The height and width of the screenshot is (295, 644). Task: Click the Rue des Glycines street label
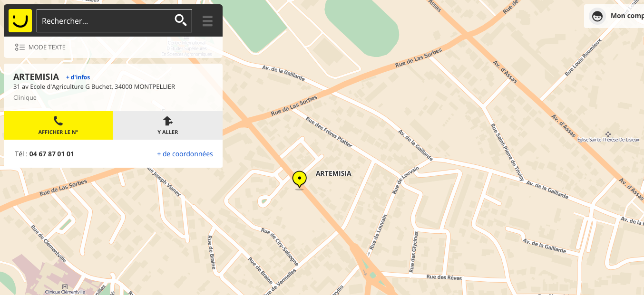point(414,252)
